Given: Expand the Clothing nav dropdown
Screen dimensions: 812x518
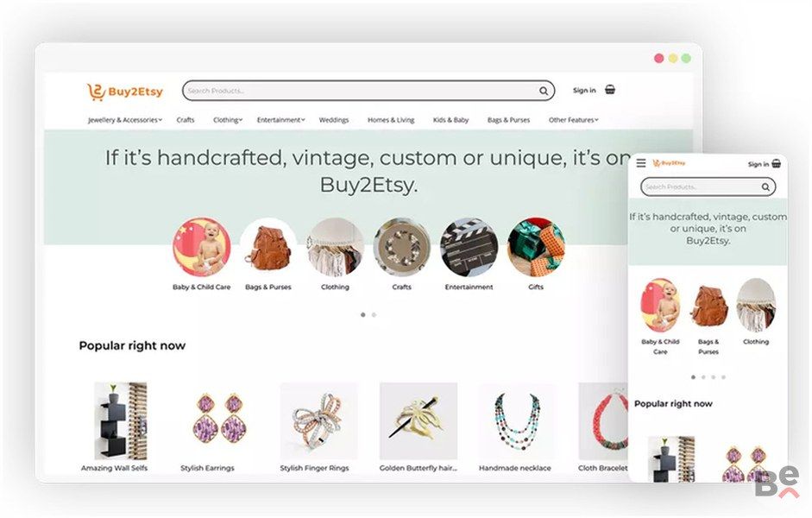Looking at the screenshot, I should coord(228,120).
